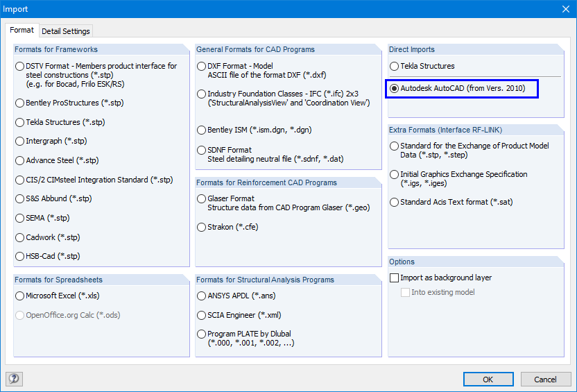Choose SCIA Engineer (*.xml) option

201,315
